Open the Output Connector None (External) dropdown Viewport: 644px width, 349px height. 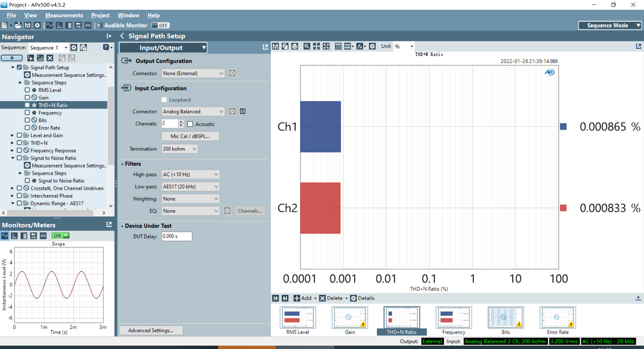[193, 73]
